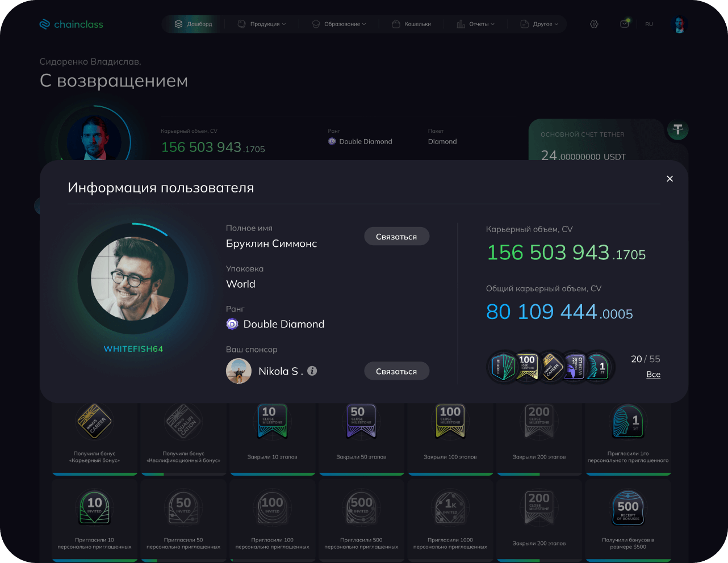Image resolution: width=728 pixels, height=563 pixels.
Task: Click the Bonus Career achievement card
Action: [x=94, y=438]
